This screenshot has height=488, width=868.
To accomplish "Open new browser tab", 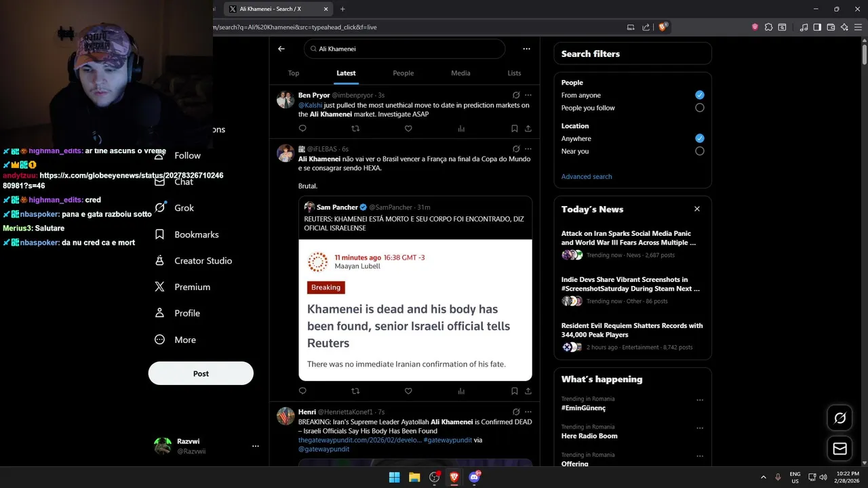I will tap(342, 9).
